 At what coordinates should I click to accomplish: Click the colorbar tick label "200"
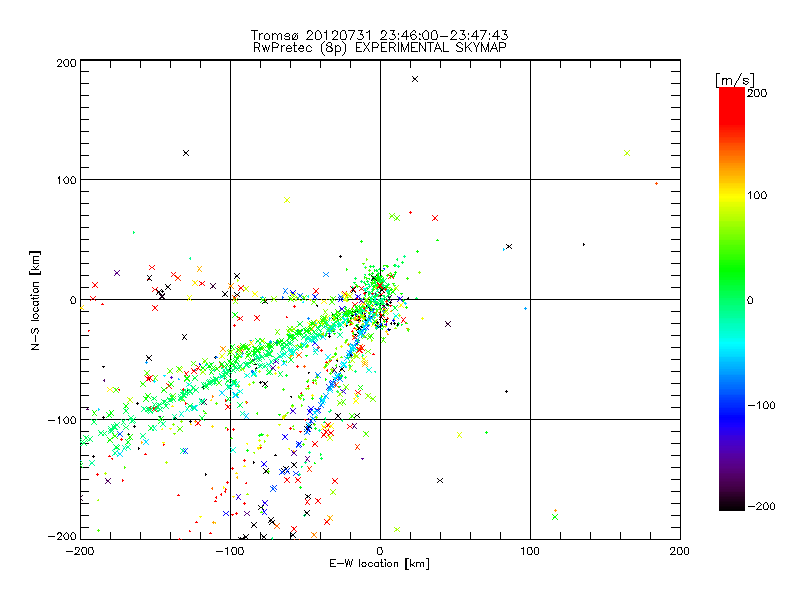757,93
